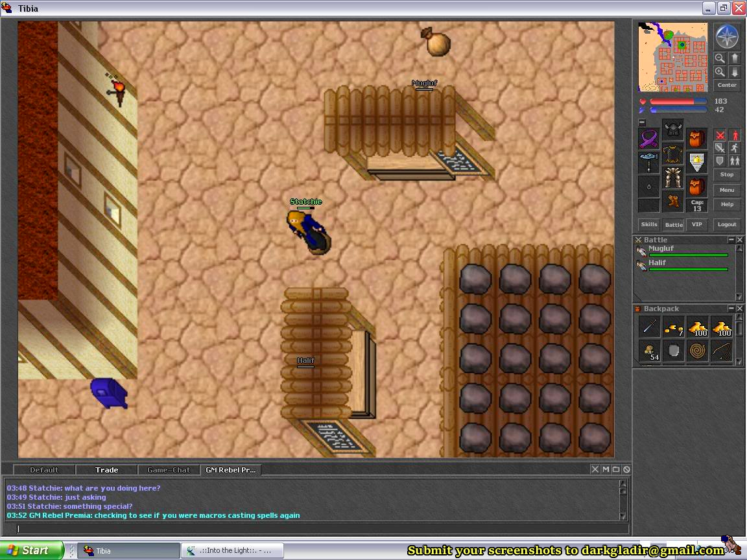Move minimap up one floor

(x=735, y=58)
